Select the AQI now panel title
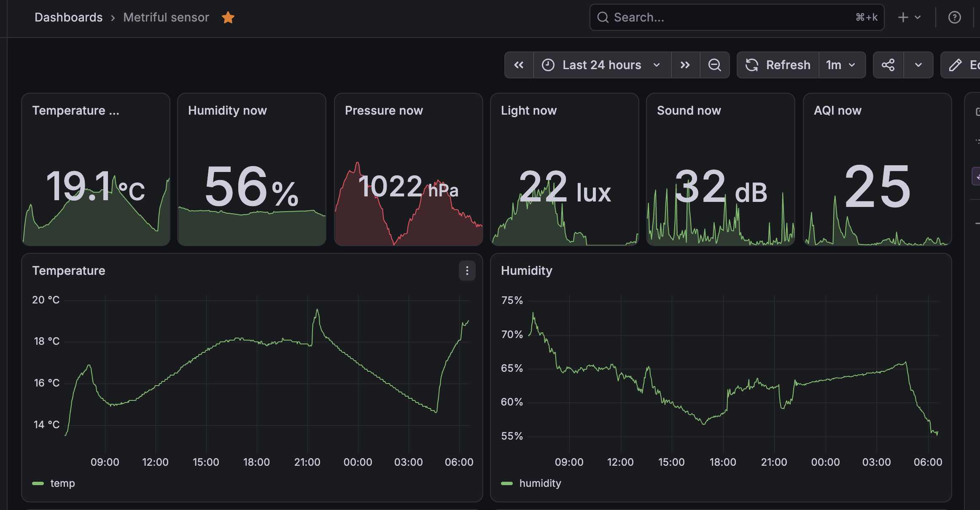 point(837,110)
